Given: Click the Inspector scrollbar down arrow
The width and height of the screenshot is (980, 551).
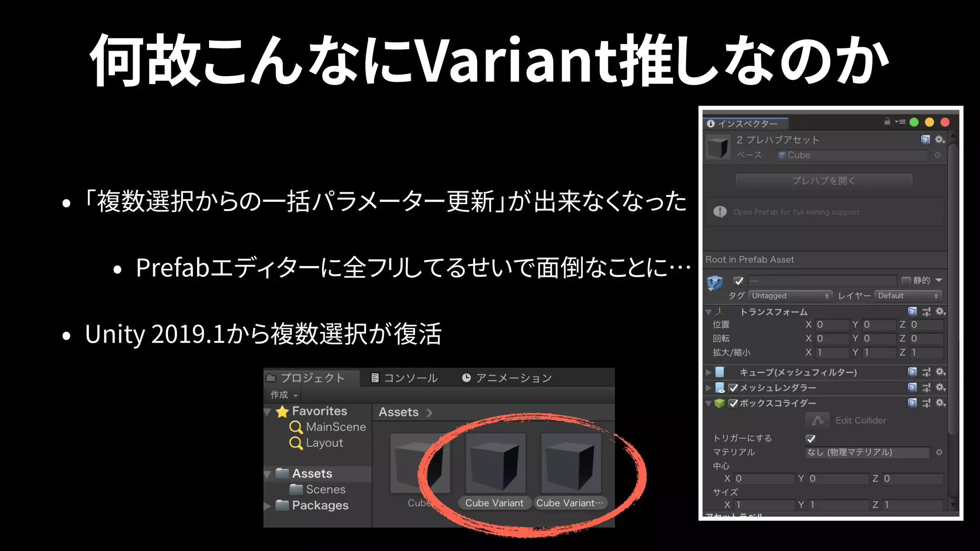Looking at the screenshot, I should click(952, 505).
